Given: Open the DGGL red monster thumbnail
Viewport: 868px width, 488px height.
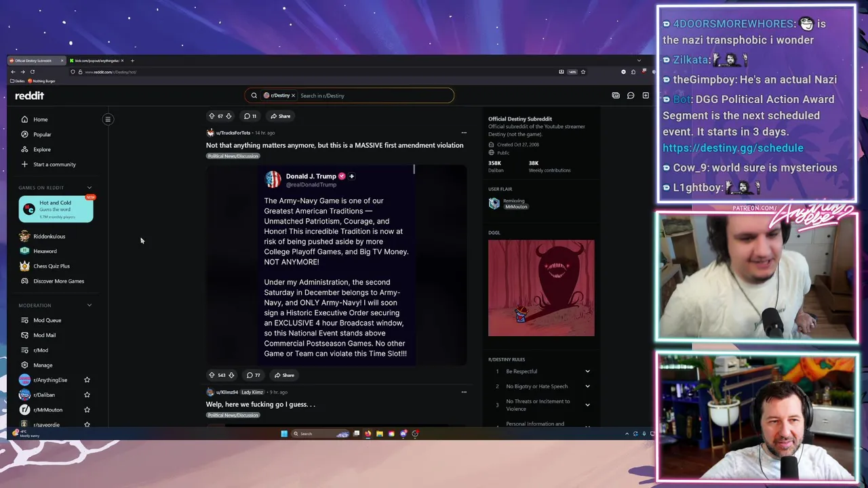Looking at the screenshot, I should [x=541, y=288].
